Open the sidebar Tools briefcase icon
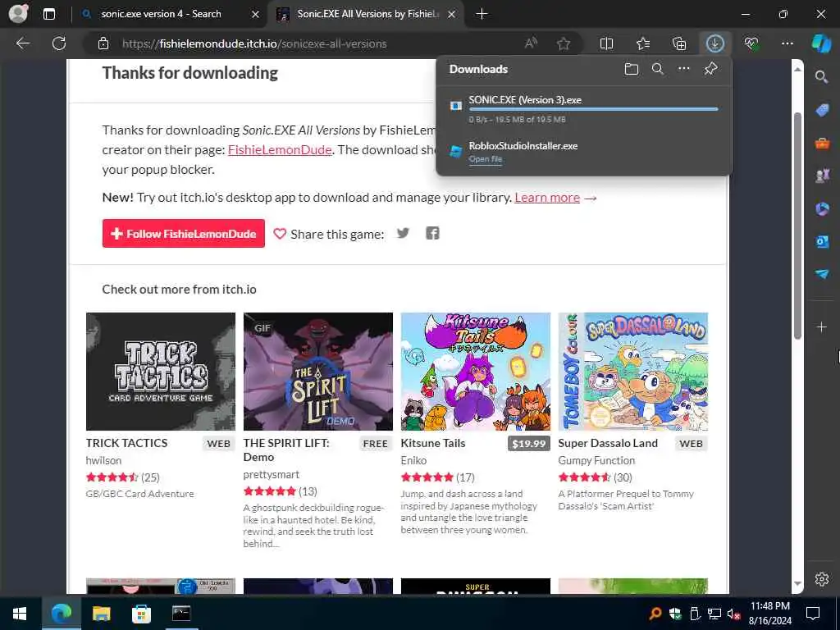This screenshot has width=840, height=630. pos(822,143)
